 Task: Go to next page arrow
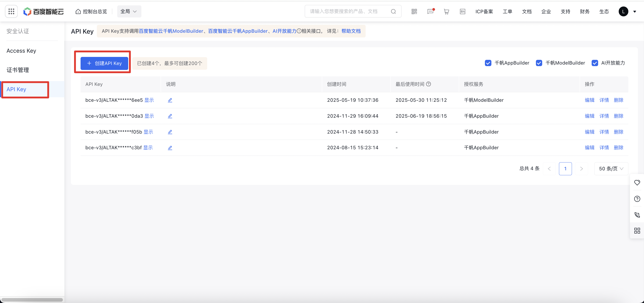[x=582, y=169]
